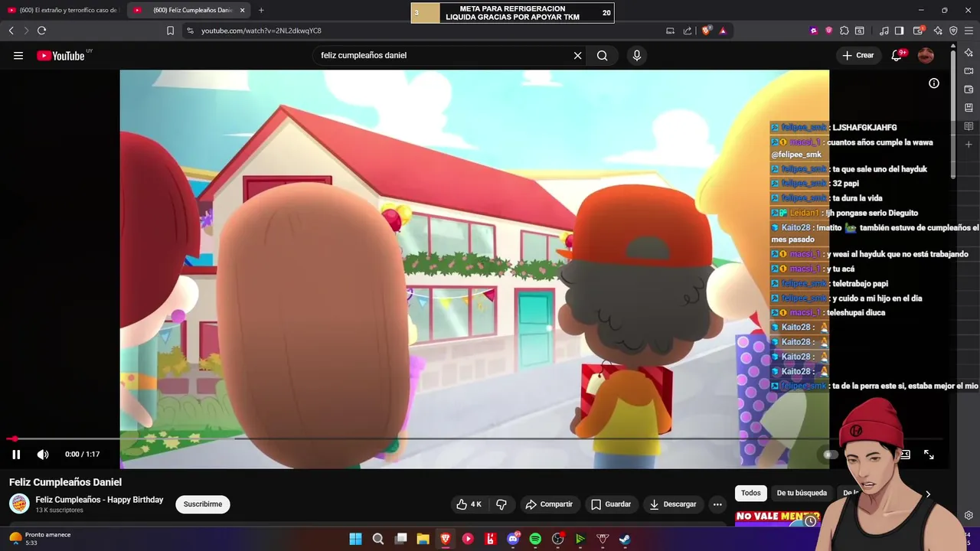Open YouTube notifications bell
Screen dimensions: 980x551
click(x=897, y=55)
